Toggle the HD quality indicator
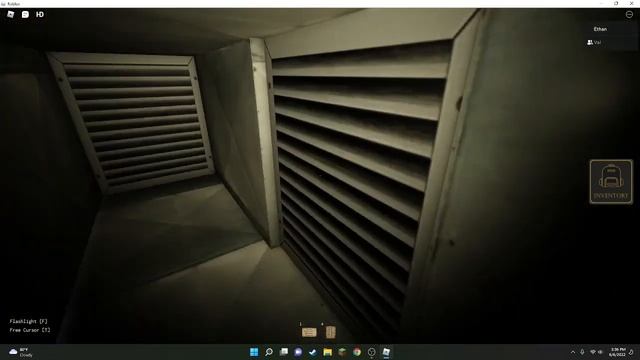This screenshot has height=360, width=640. pos(40,14)
